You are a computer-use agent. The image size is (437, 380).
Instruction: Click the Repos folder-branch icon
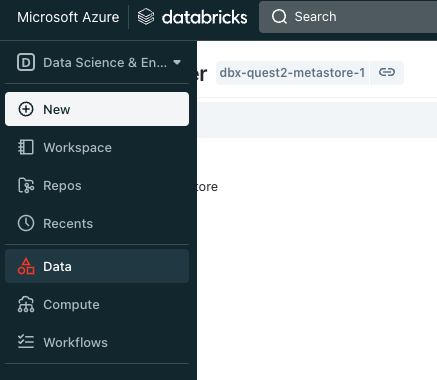point(26,186)
